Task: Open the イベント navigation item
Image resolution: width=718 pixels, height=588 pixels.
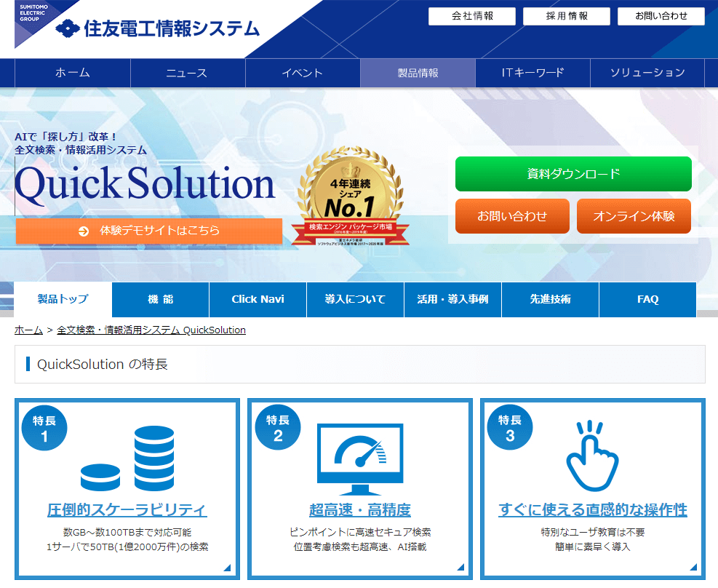Action: pyautogui.click(x=303, y=73)
